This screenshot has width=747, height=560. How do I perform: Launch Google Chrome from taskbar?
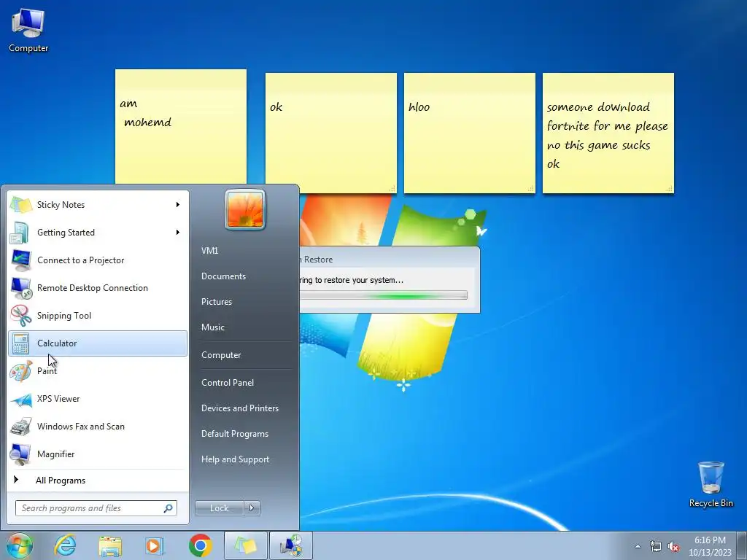tap(201, 545)
